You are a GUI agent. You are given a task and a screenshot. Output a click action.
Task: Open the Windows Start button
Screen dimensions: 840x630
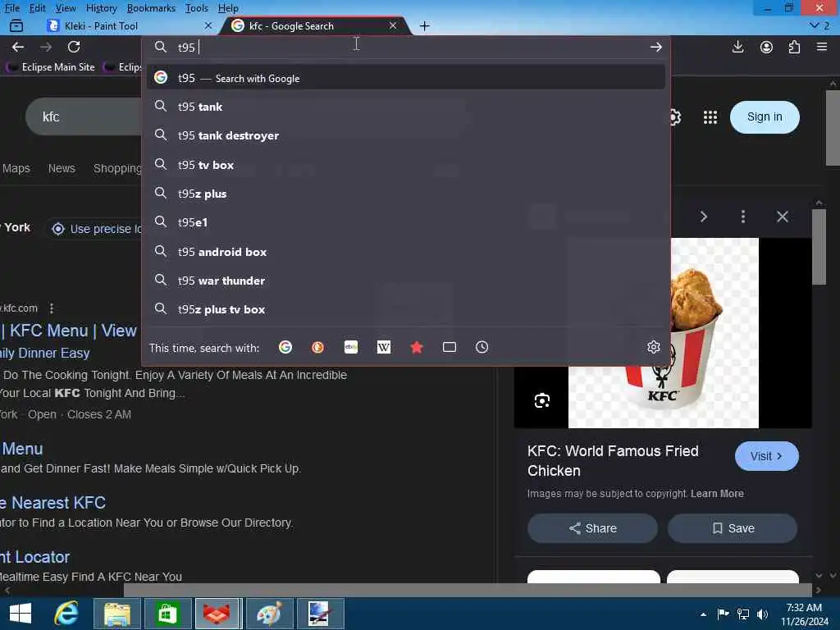click(x=21, y=614)
